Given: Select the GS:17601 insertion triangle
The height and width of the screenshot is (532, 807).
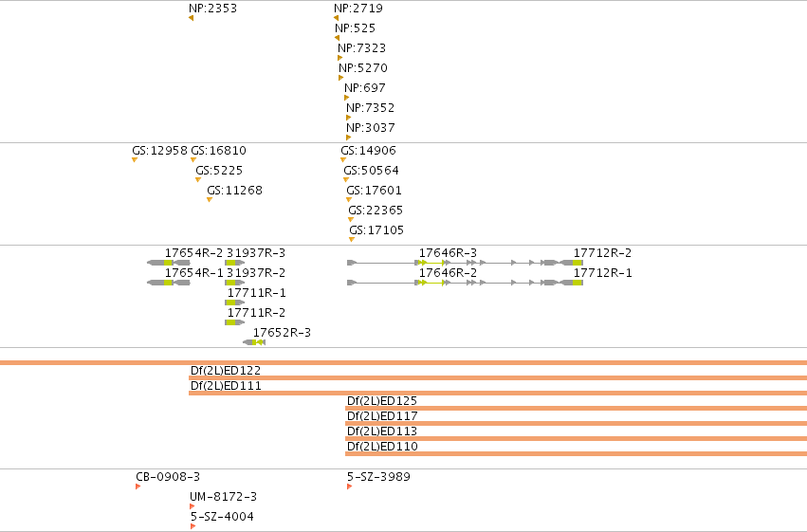Looking at the screenshot, I should 349,200.
